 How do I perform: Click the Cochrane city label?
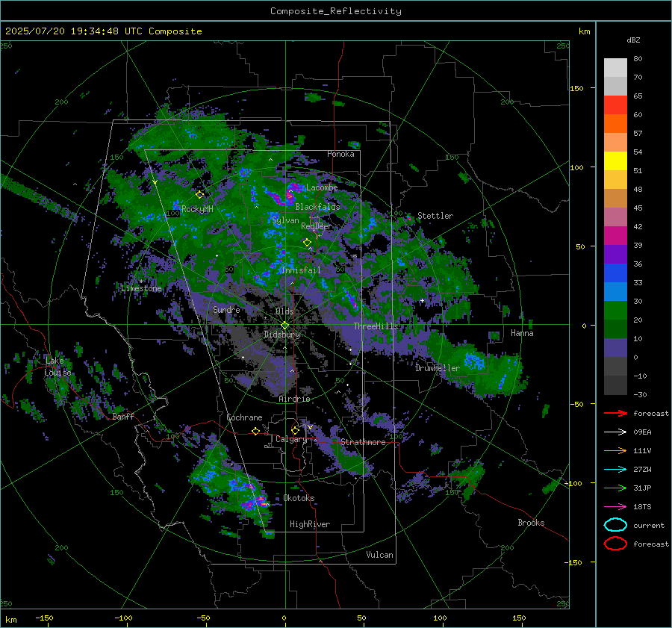(x=244, y=417)
